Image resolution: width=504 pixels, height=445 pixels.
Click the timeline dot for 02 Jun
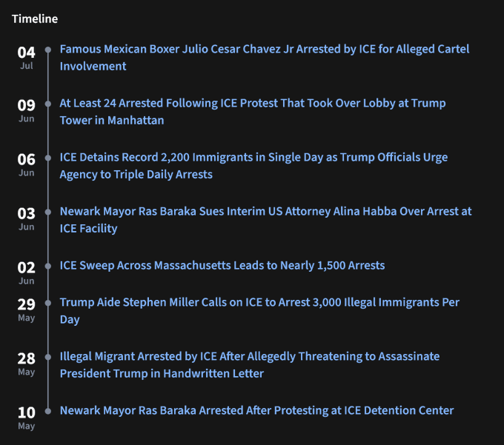(x=48, y=266)
